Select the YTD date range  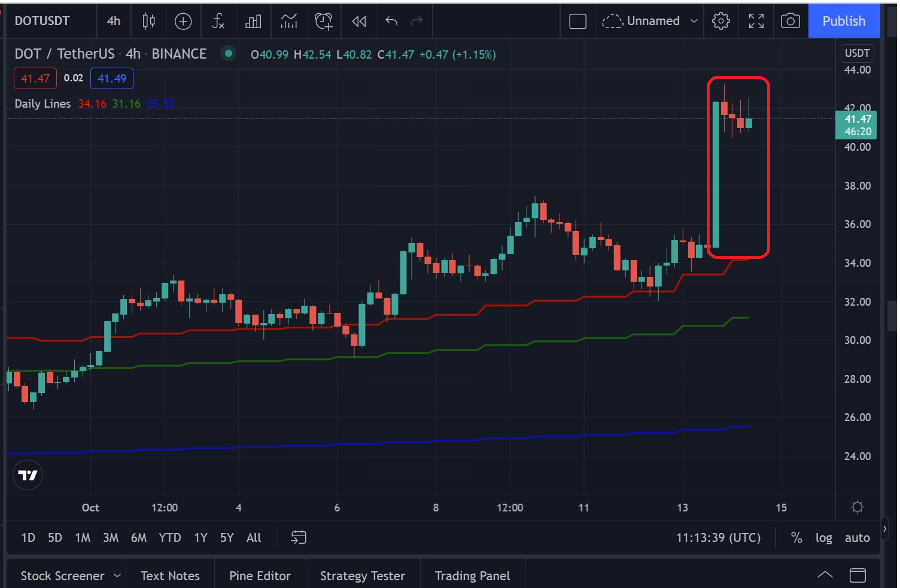point(170,538)
